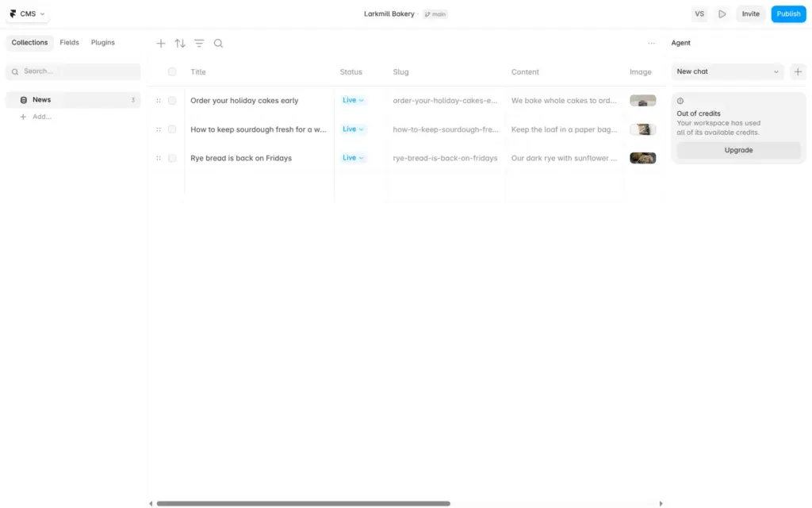Check the Order your holiday cakes early row

coord(172,101)
